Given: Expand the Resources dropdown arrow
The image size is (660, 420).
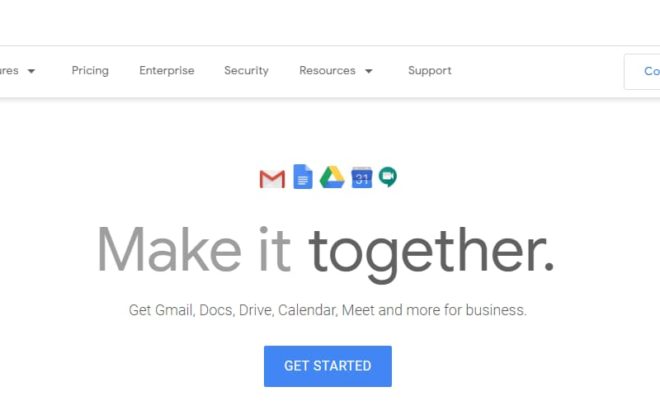Looking at the screenshot, I should (369, 71).
